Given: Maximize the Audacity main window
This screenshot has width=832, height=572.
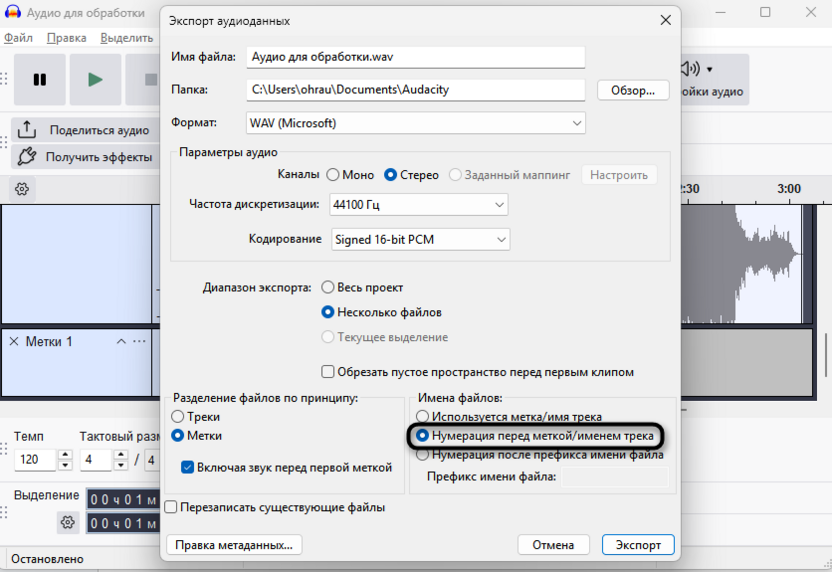Looking at the screenshot, I should tap(765, 12).
